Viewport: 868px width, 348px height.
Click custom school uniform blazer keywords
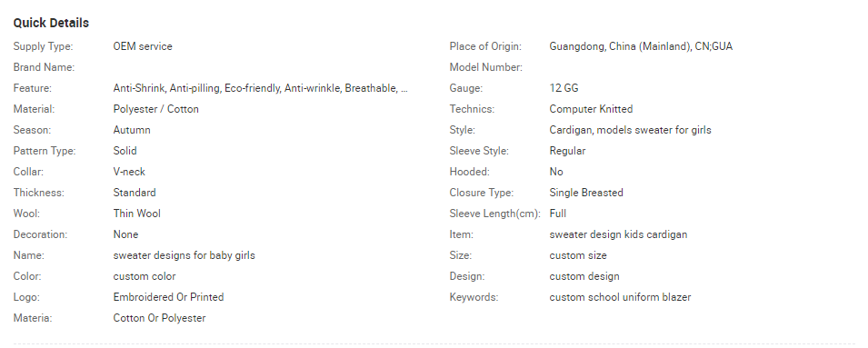coord(620,297)
